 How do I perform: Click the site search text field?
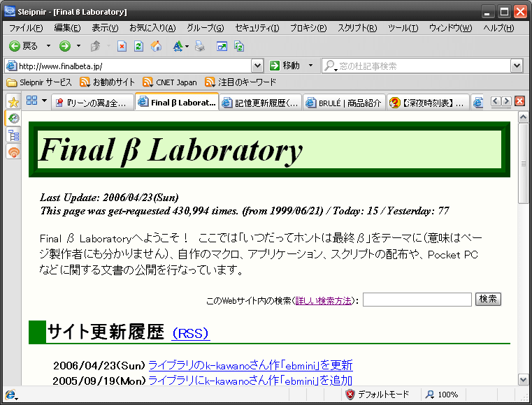tap(417, 300)
